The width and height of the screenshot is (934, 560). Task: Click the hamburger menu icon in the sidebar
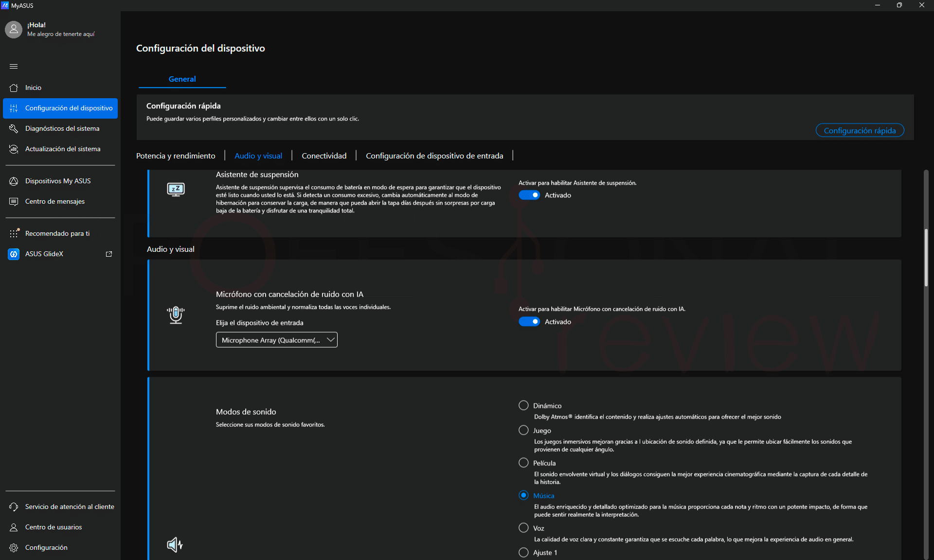point(14,66)
